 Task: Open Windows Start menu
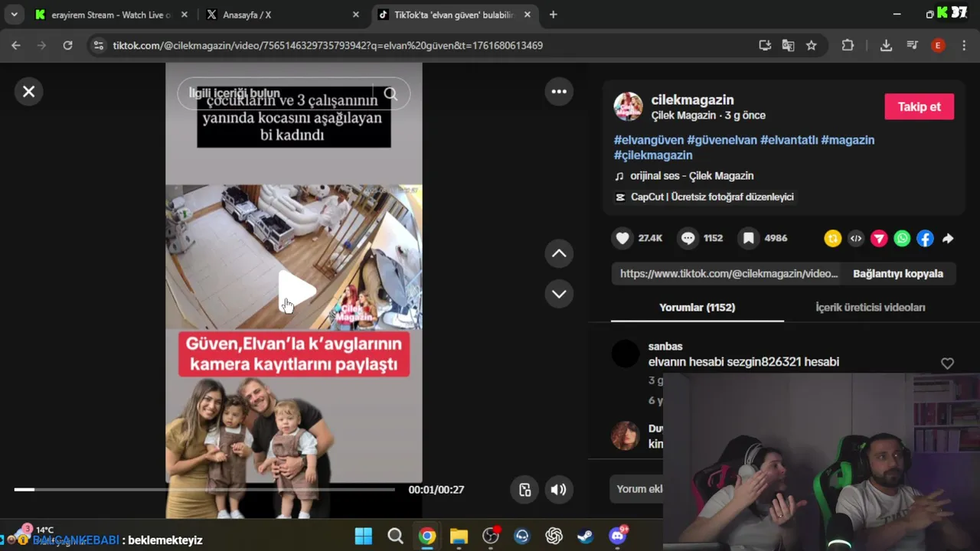point(364,536)
